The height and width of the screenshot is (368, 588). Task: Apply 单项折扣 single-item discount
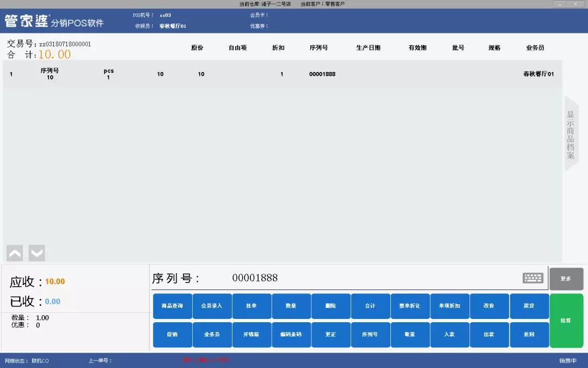coord(450,306)
